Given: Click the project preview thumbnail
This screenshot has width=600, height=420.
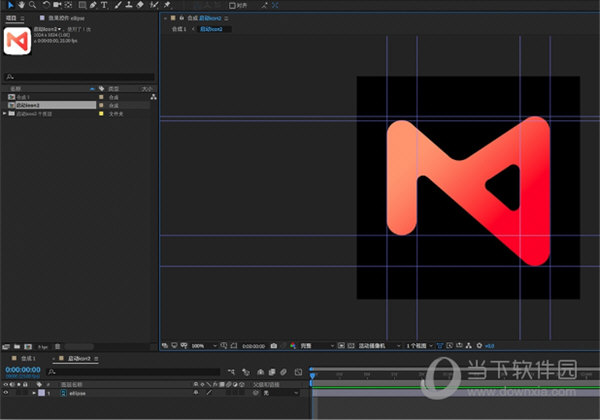Looking at the screenshot, I should (x=17, y=41).
